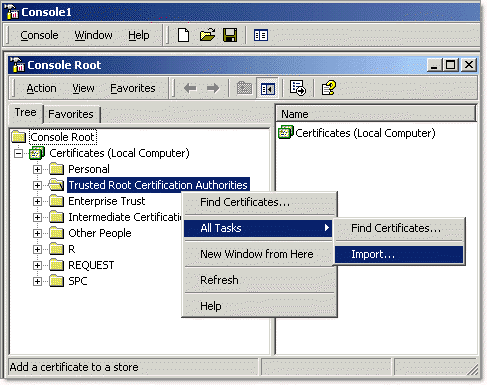The image size is (487, 385).
Task: Expand the Trusted Root Certification Authorities node
Action: click(37, 185)
